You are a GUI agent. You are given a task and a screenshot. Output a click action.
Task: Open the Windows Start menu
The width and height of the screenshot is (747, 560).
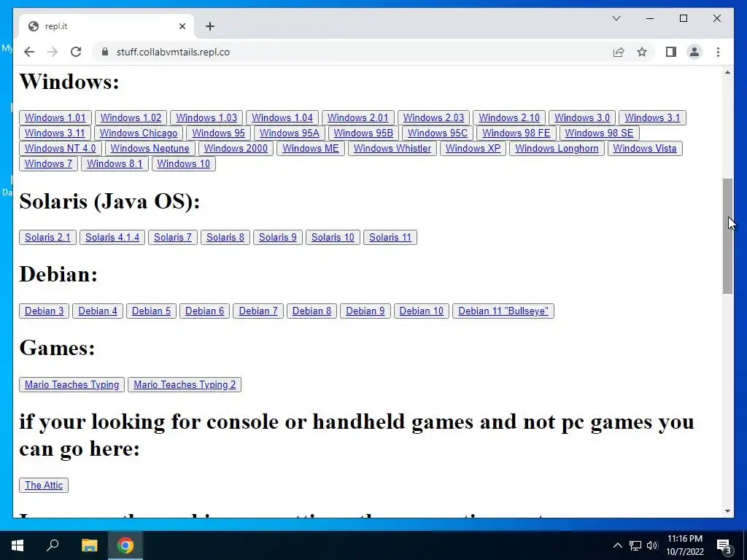tap(18, 545)
